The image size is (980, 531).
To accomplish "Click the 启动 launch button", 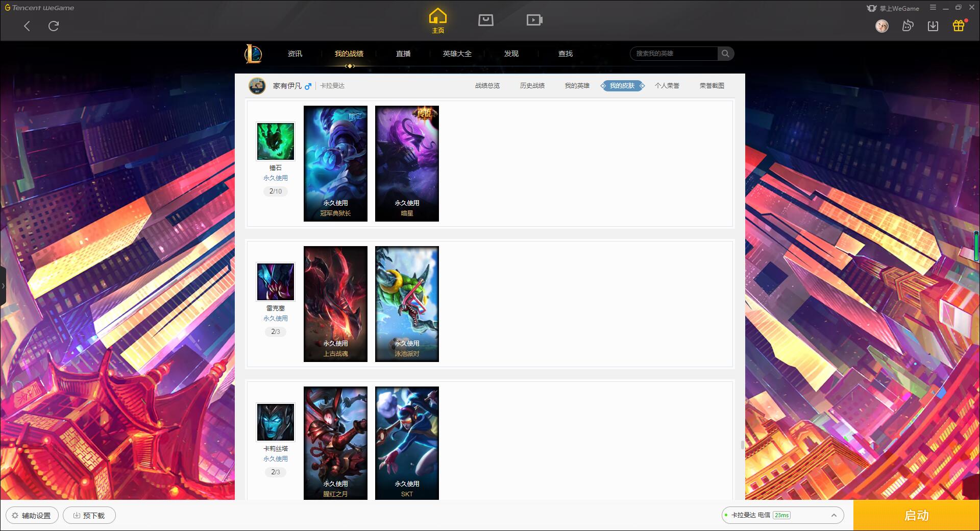I will [917, 515].
